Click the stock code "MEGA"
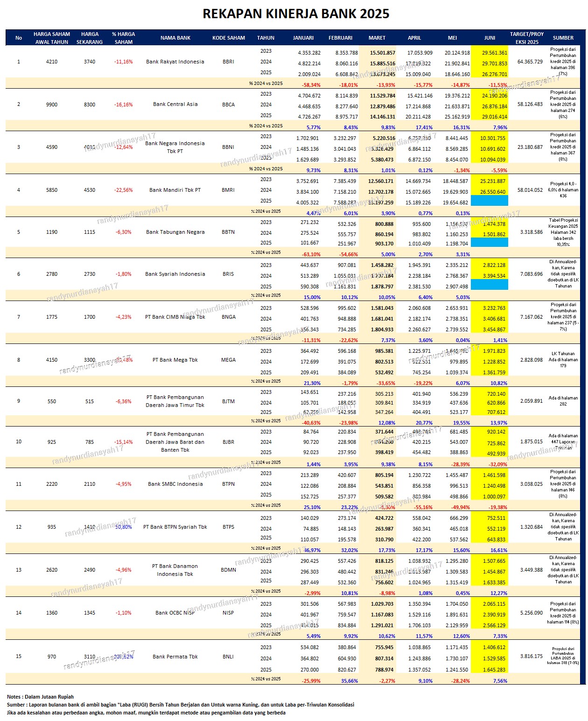 point(228,360)
